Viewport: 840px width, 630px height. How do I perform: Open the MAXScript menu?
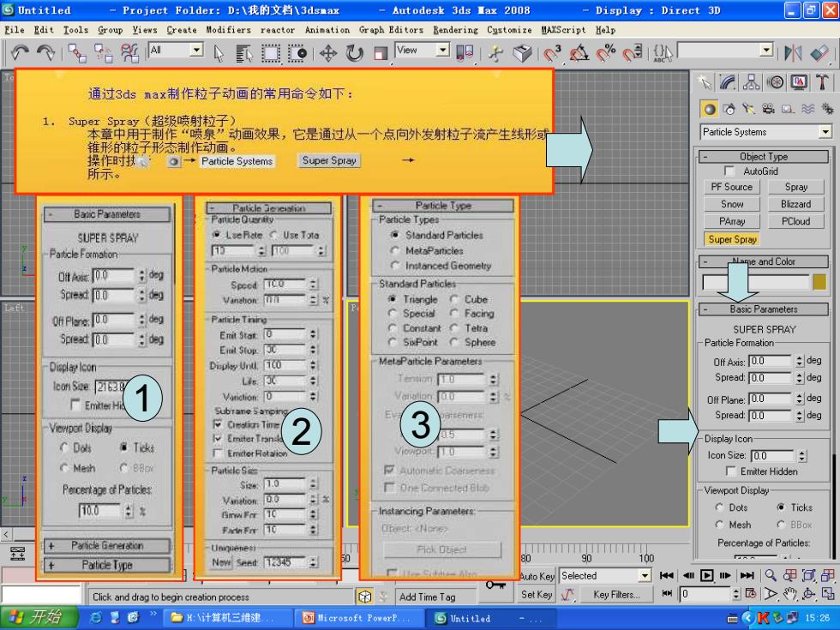tap(563, 29)
